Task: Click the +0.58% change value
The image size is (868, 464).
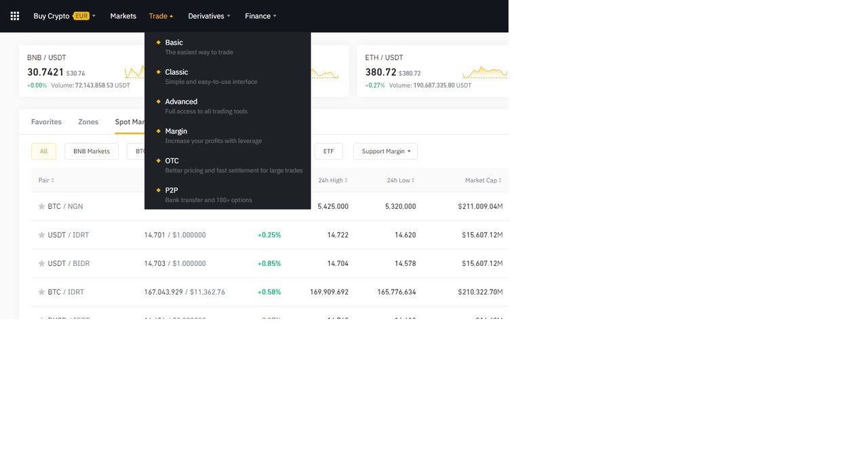Action: point(269,292)
